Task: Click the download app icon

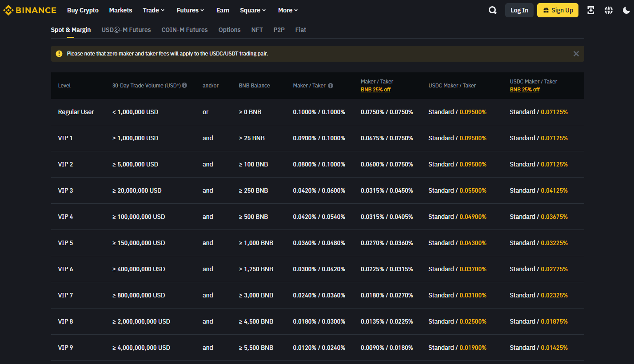Action: pos(591,10)
